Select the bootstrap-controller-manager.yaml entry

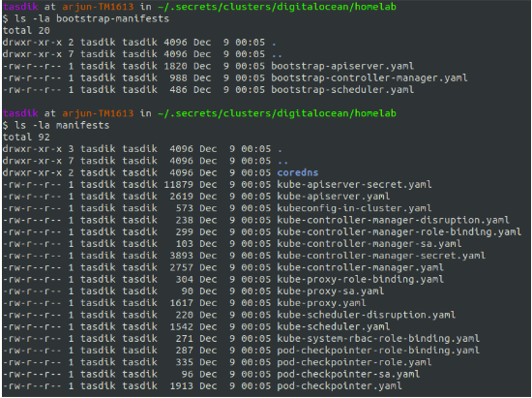369,78
